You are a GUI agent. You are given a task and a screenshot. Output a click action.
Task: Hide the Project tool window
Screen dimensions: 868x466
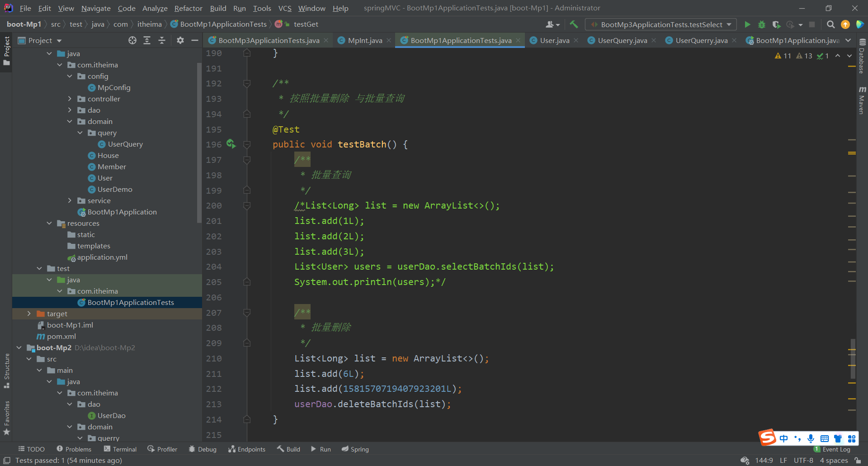(195, 40)
